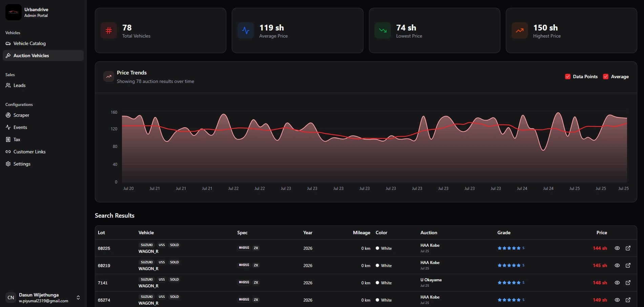Toggle the Average line checkbox

click(x=606, y=76)
